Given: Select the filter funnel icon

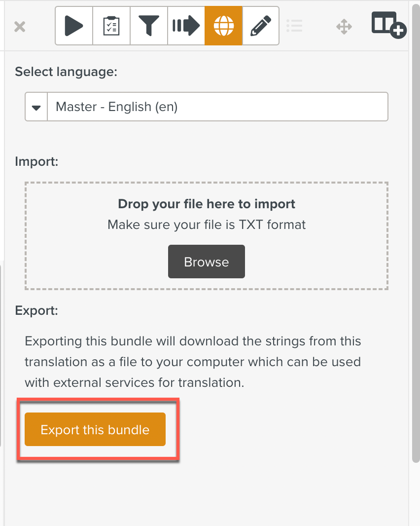Looking at the screenshot, I should [148, 25].
